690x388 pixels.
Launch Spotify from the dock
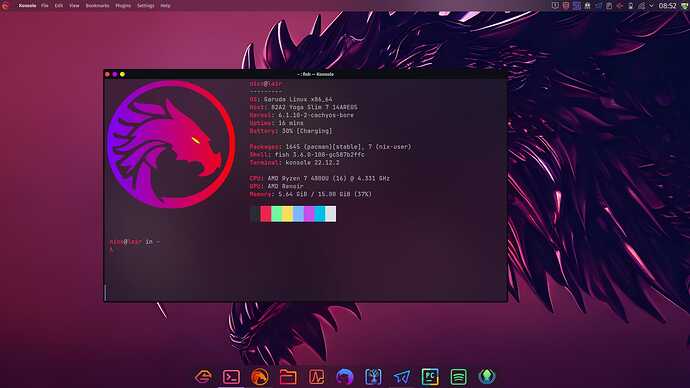click(x=458, y=377)
